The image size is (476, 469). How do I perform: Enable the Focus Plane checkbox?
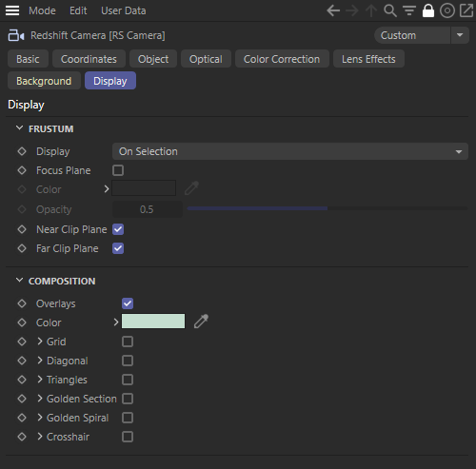[118, 170]
